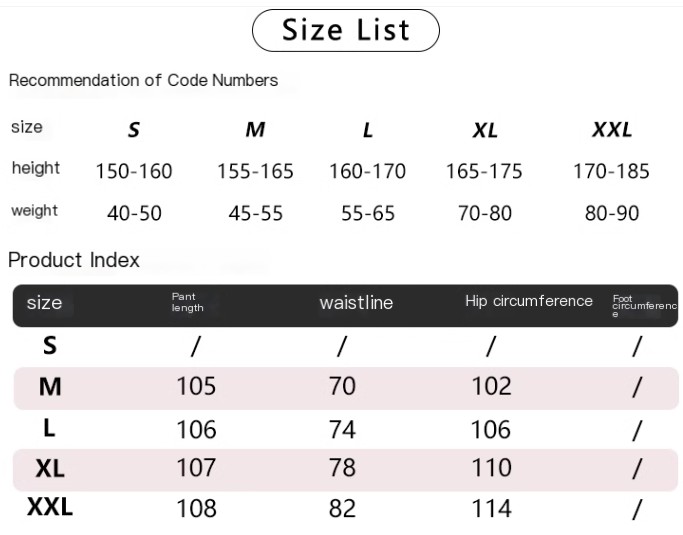Viewport: 683px width, 535px height.
Task: Select the XL pant length value 107
Action: pyautogui.click(x=196, y=467)
